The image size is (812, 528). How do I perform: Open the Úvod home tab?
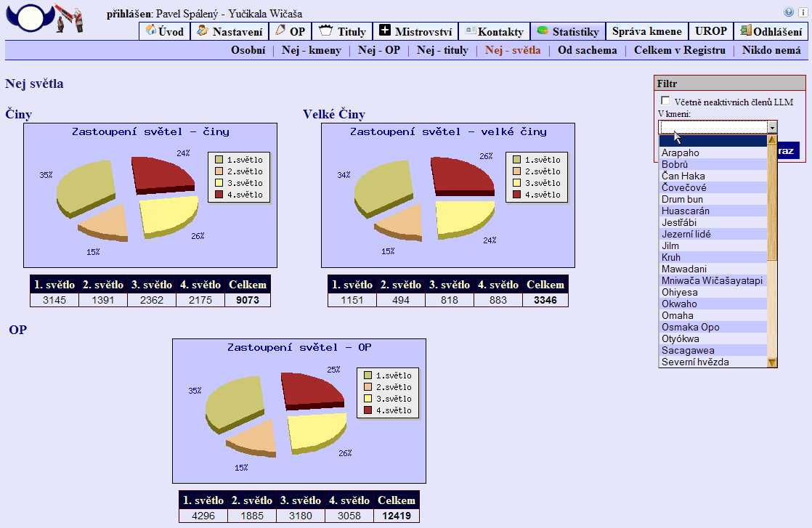click(x=164, y=31)
